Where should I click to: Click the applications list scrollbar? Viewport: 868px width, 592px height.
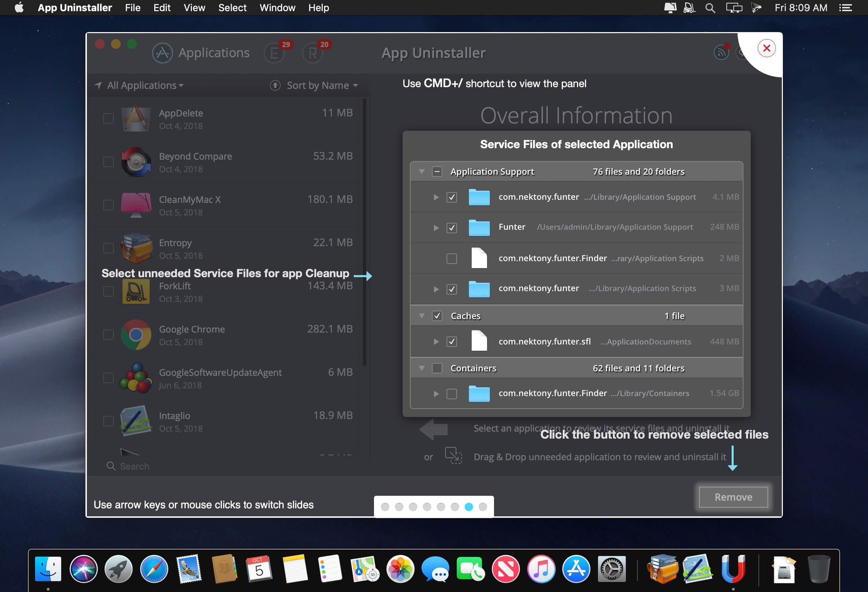tap(364, 232)
